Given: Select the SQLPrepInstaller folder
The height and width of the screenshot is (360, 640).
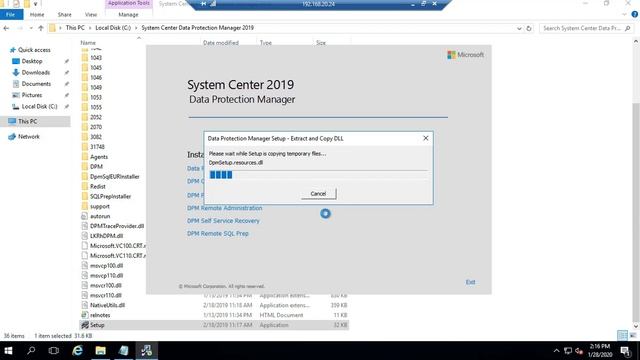Looking at the screenshot, I should point(110,196).
